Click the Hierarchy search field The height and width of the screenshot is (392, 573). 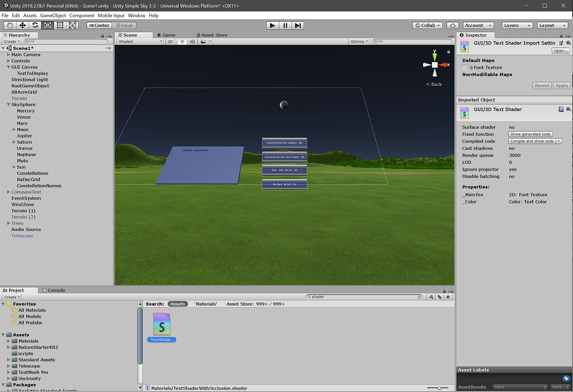tap(66, 41)
